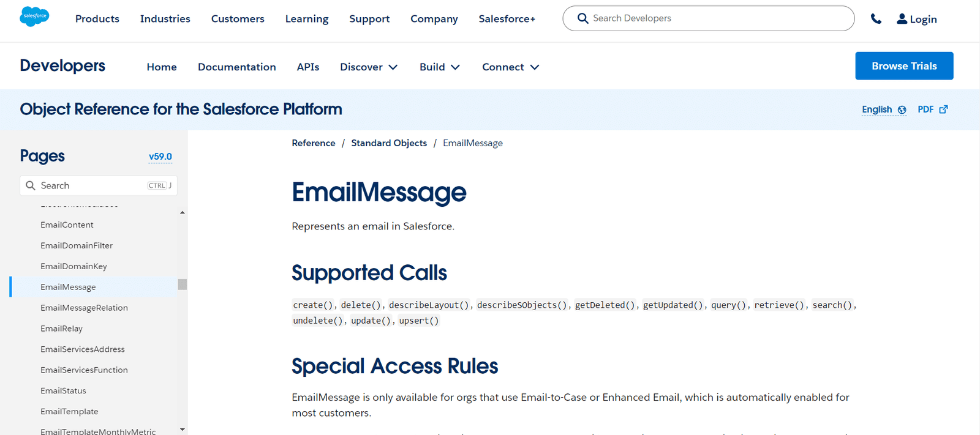Open the phone contact icon
Image resolution: width=980 pixels, height=435 pixels.
(x=876, y=18)
